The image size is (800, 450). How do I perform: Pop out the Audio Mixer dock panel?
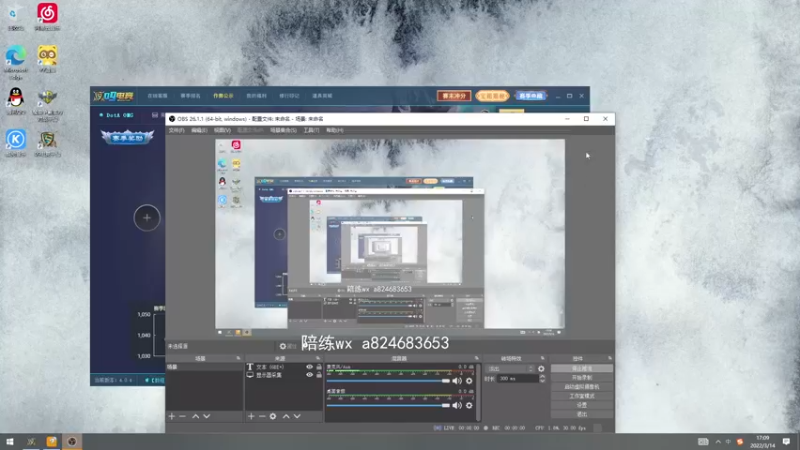(x=477, y=358)
